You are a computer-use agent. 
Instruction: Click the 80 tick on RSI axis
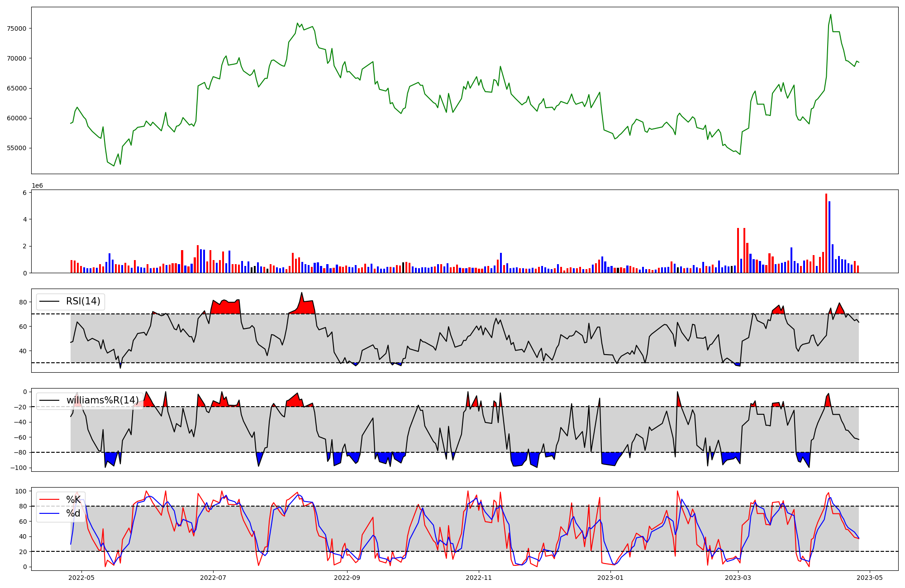(x=24, y=302)
